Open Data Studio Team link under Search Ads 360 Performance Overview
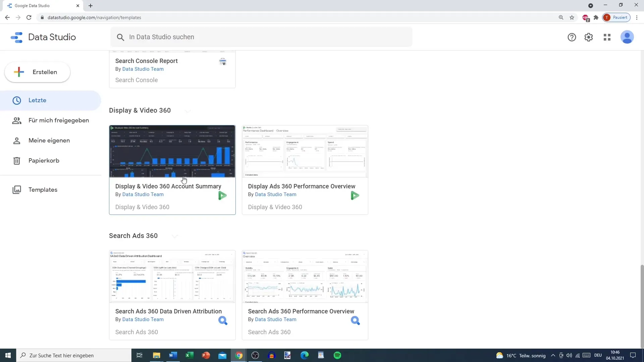Image resolution: width=644 pixels, height=362 pixels. tap(276, 319)
